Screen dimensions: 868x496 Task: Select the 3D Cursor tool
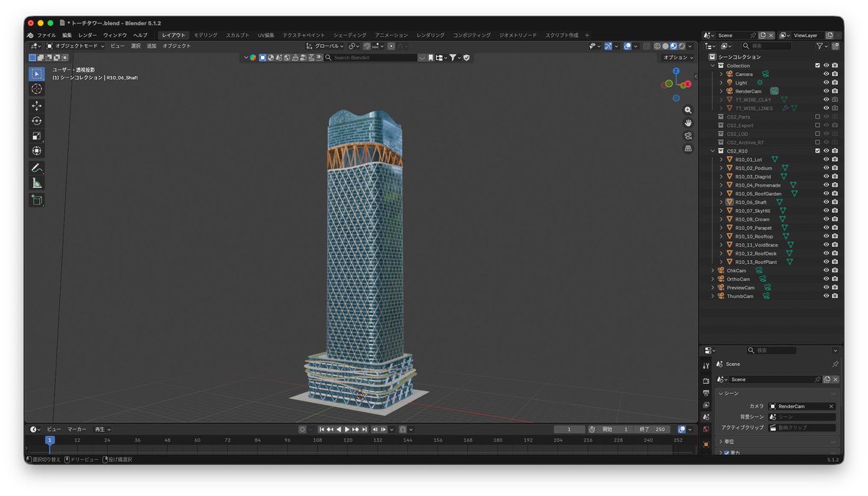point(36,89)
